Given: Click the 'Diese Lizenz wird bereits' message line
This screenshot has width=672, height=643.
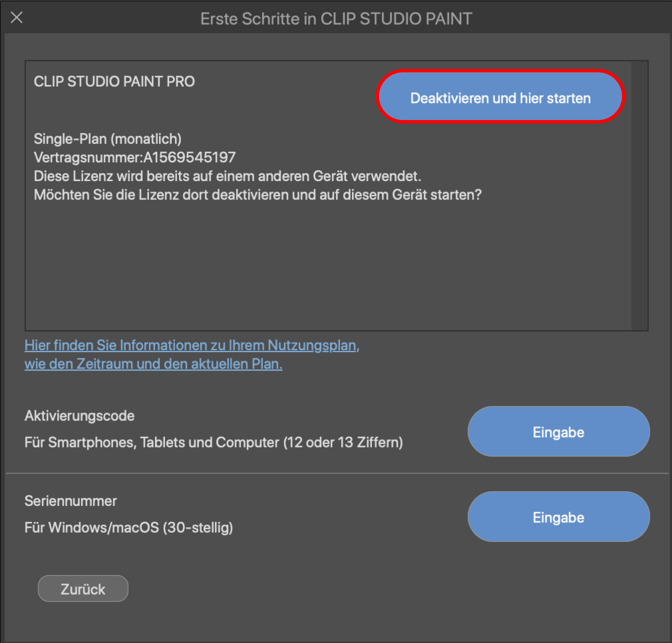Looking at the screenshot, I should (x=227, y=176).
